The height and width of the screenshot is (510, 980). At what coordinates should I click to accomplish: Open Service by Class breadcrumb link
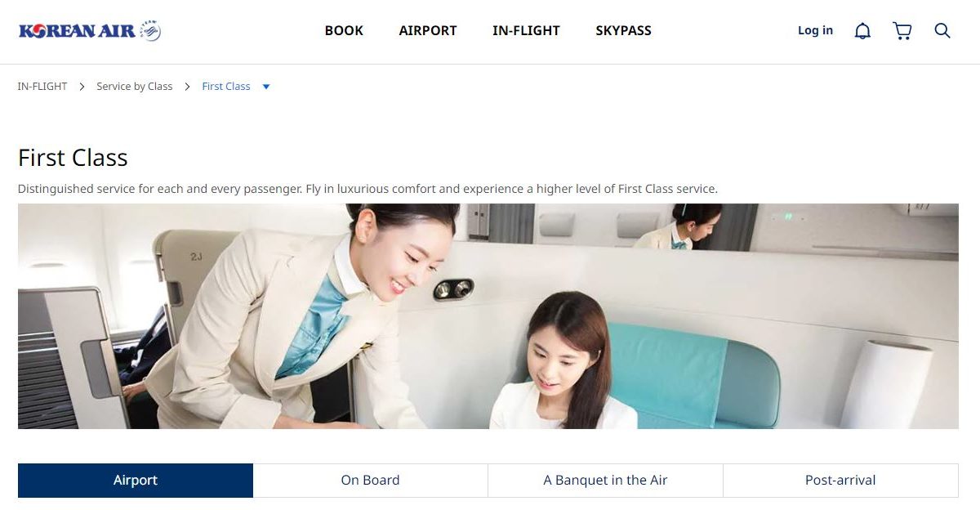point(135,87)
